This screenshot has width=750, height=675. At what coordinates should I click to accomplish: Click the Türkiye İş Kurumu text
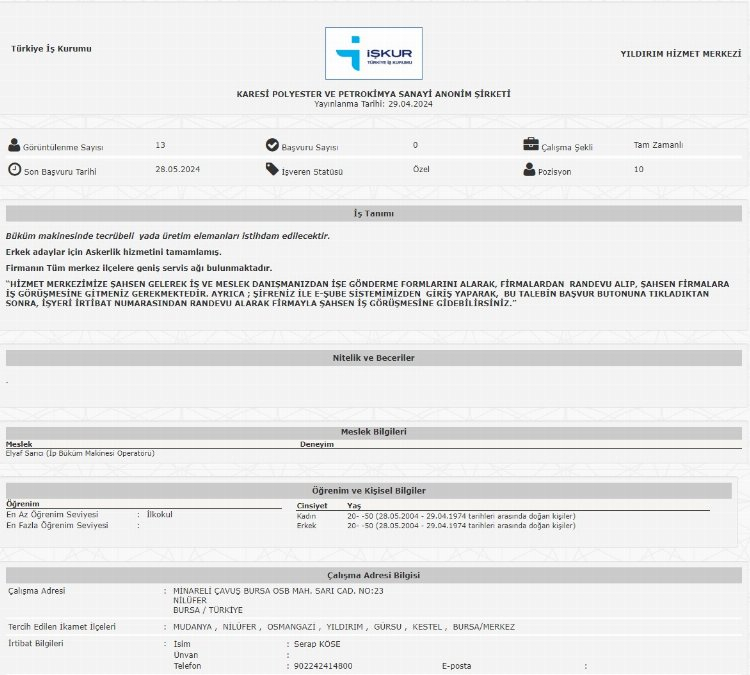coord(50,48)
